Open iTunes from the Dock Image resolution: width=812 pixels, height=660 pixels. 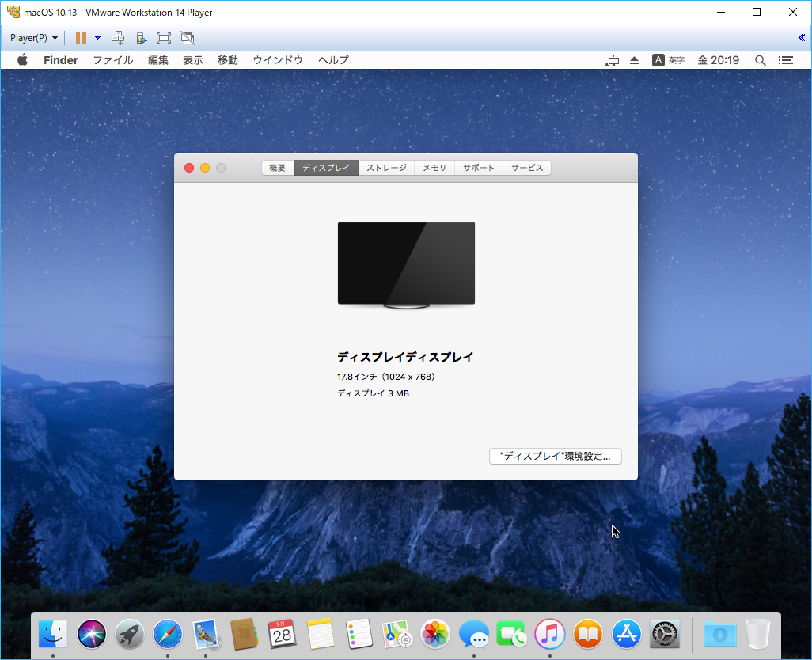[549, 634]
